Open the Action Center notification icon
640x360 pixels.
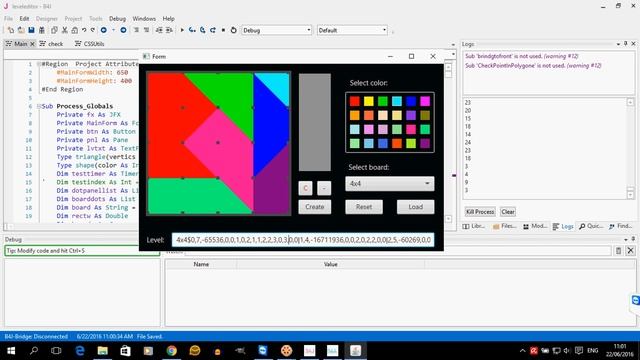[x=579, y=351]
